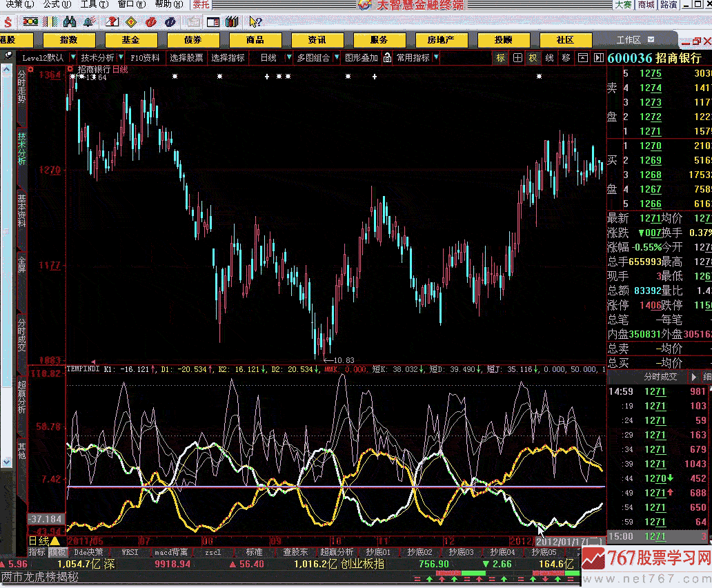This screenshot has width=712, height=588.
Task: Click the blue info circle icon
Action: tap(170, 22)
